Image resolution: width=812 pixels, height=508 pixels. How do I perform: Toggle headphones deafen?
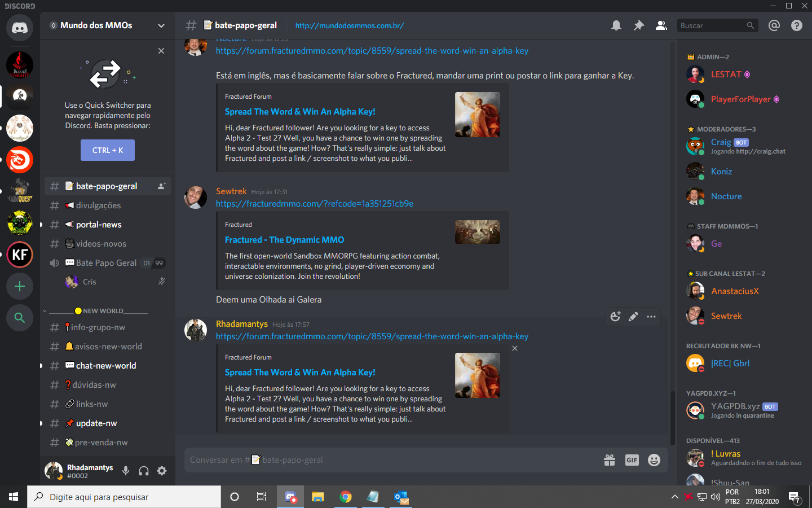[x=144, y=471]
